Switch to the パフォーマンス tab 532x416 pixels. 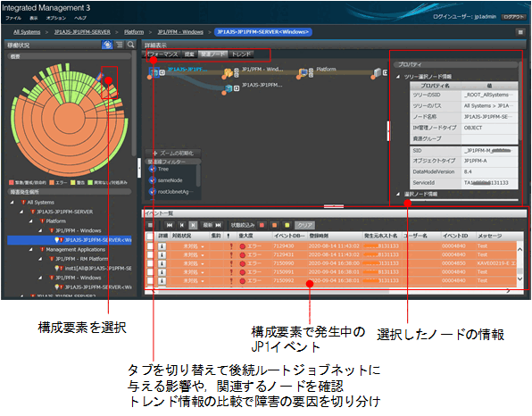point(162,54)
